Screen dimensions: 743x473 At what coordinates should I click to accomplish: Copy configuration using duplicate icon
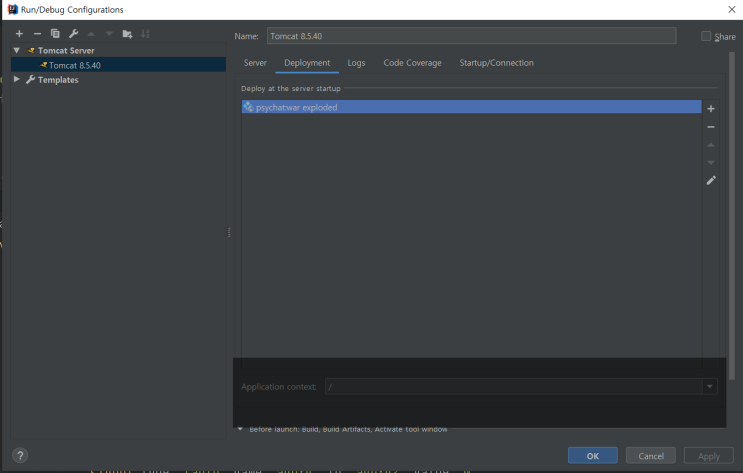tap(55, 34)
